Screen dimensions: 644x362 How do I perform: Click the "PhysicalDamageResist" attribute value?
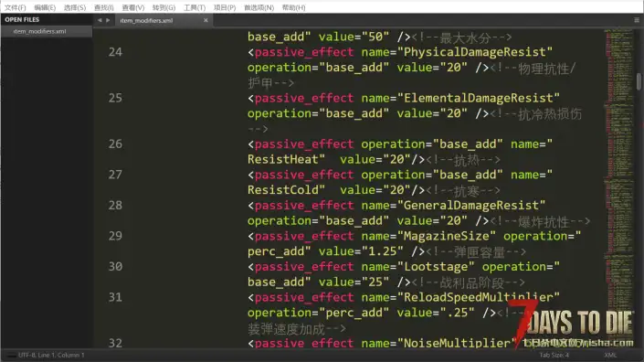(475, 52)
